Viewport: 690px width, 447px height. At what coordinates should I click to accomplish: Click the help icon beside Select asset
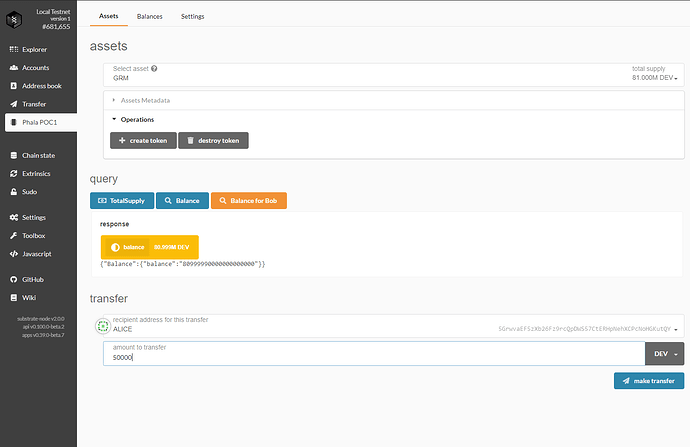point(154,69)
